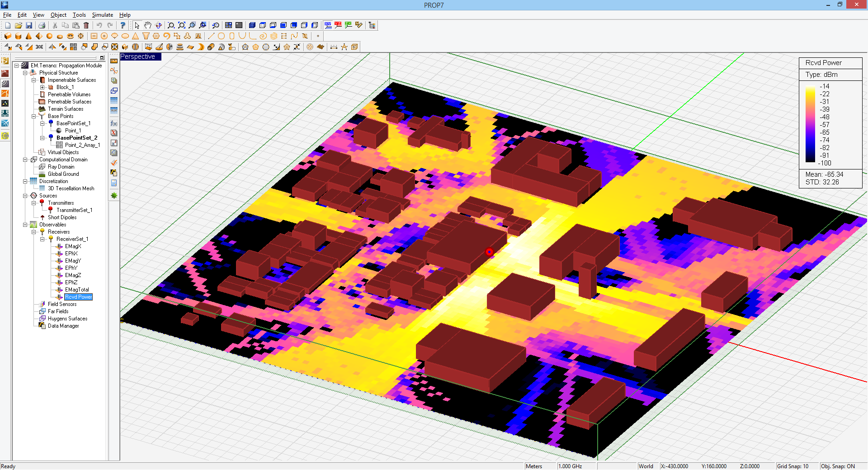Toggle the Grid Snap status setting
The width and height of the screenshot is (868, 470).
click(793, 466)
